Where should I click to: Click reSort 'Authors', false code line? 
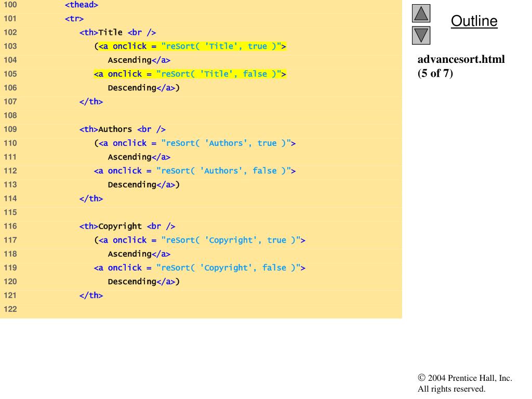point(195,170)
